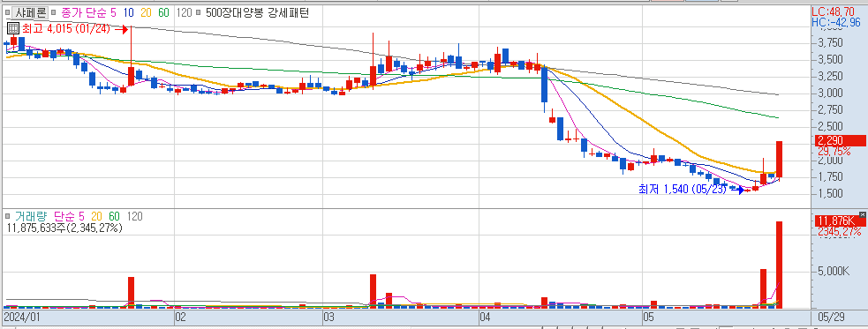This screenshot has width=868, height=329.
Task: Select the orange 20-day price average label
Action: point(147,12)
